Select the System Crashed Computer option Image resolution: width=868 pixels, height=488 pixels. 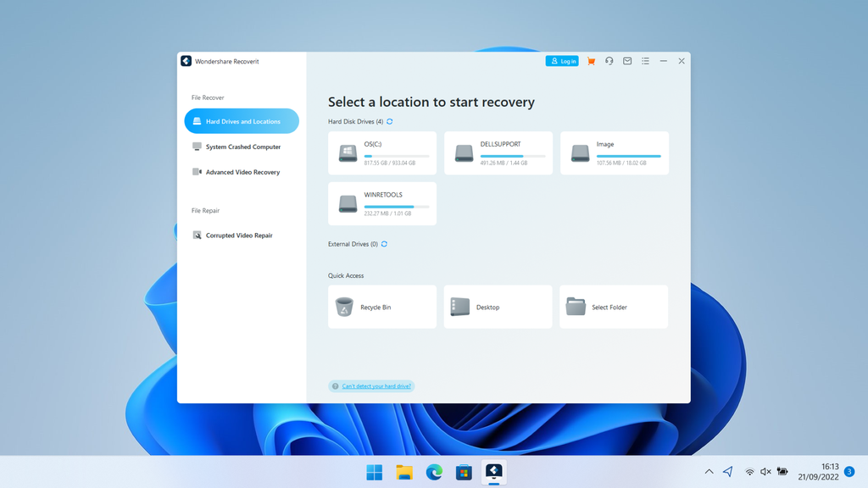[241, 147]
